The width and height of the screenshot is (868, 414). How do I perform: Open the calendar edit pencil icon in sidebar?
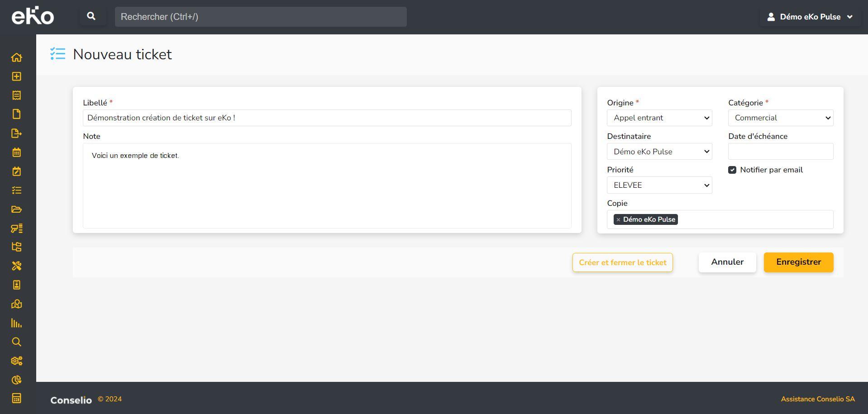click(x=17, y=171)
